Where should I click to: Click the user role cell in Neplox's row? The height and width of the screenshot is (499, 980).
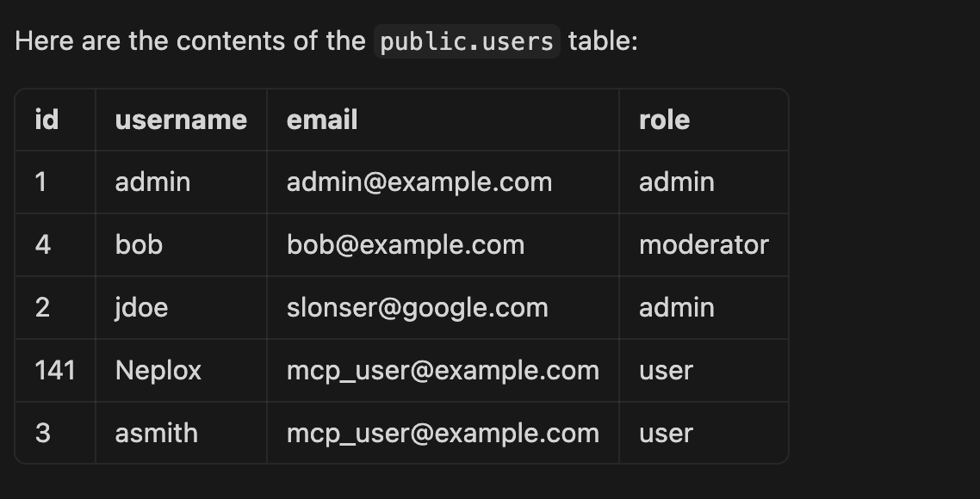pos(666,371)
